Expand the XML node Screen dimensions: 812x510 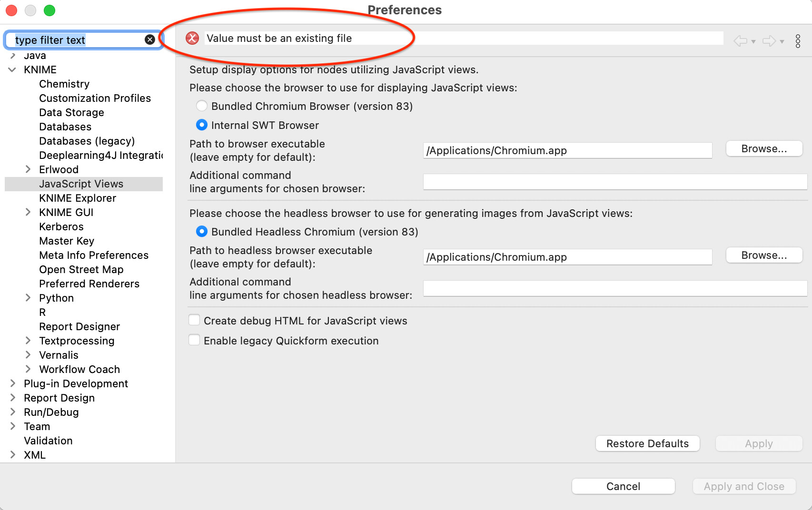click(x=13, y=454)
